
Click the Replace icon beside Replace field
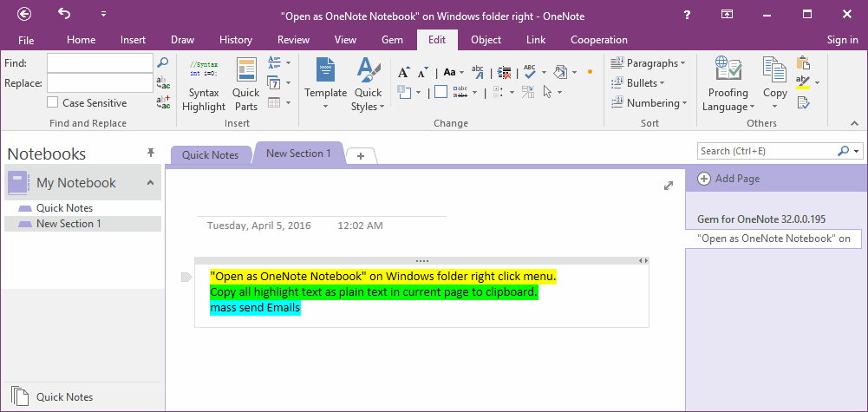[x=163, y=83]
